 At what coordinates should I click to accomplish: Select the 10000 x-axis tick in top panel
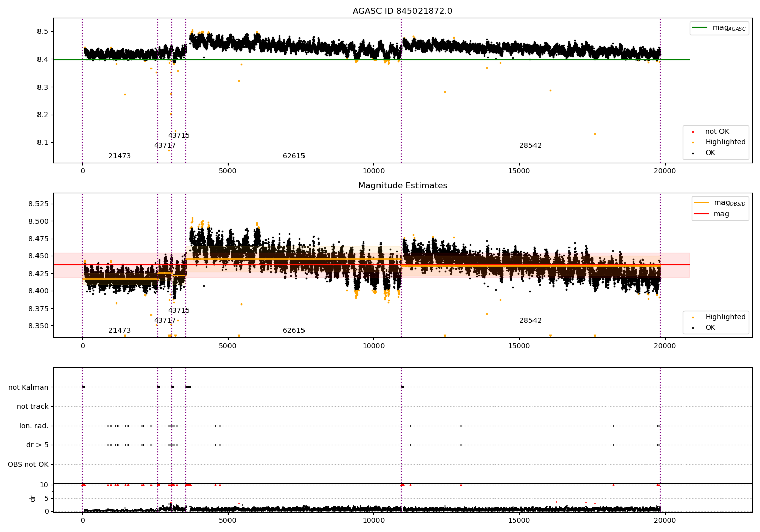click(x=373, y=171)
